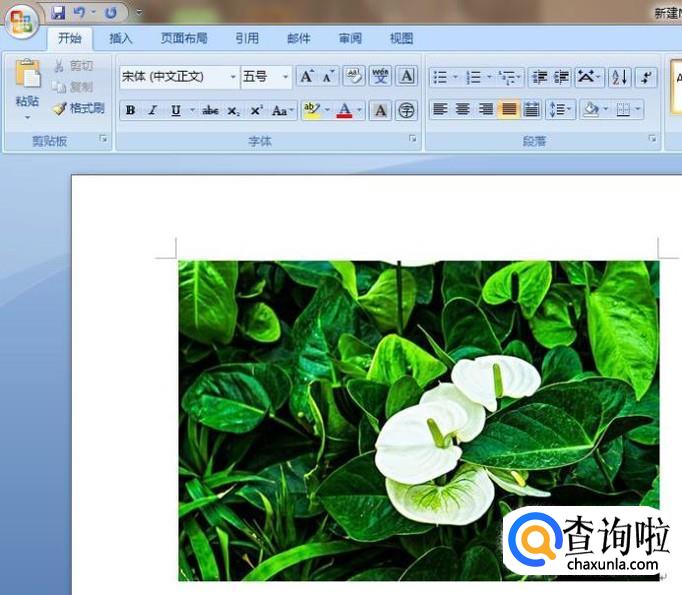Expand the Font dialog launcher
Image resolution: width=682 pixels, height=595 pixels.
(412, 139)
